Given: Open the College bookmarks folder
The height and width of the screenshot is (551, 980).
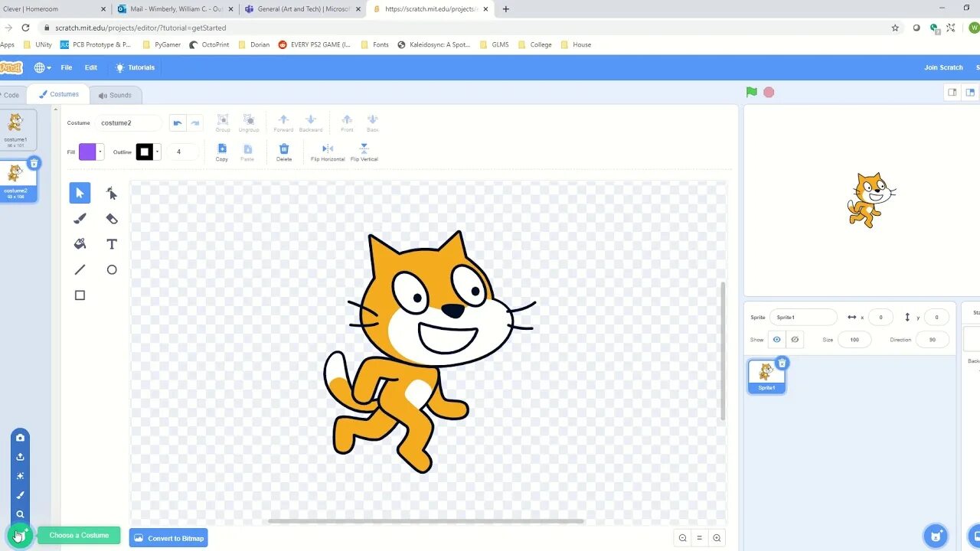Looking at the screenshot, I should pyautogui.click(x=534, y=44).
